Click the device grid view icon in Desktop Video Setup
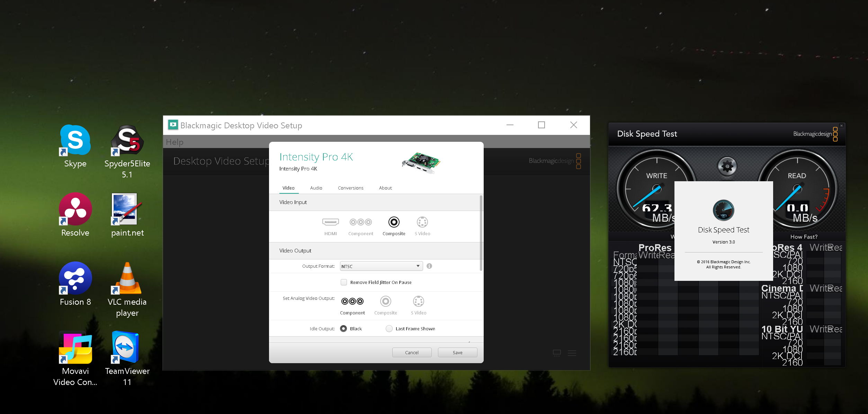The width and height of the screenshot is (868, 414). [x=557, y=353]
